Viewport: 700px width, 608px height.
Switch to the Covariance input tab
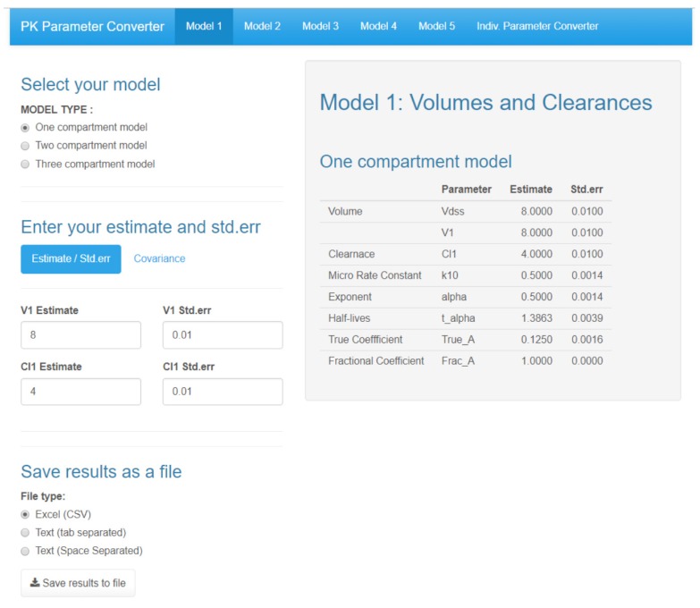click(x=159, y=258)
